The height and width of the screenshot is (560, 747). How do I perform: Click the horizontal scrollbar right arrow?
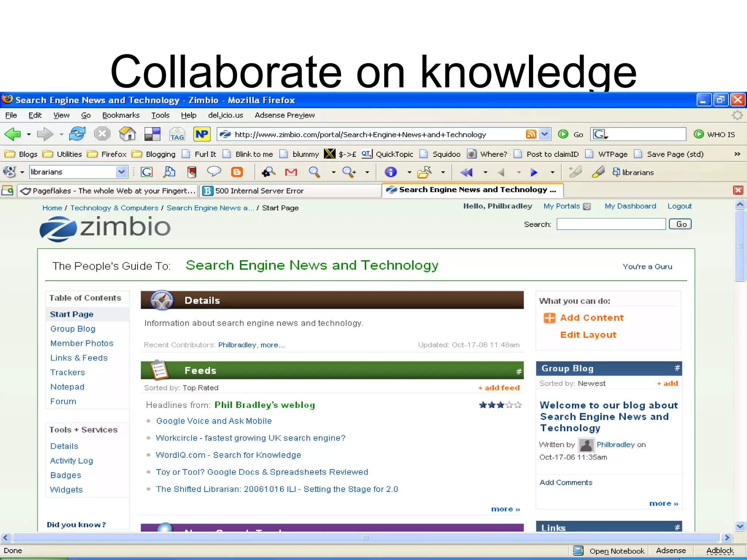point(727,538)
